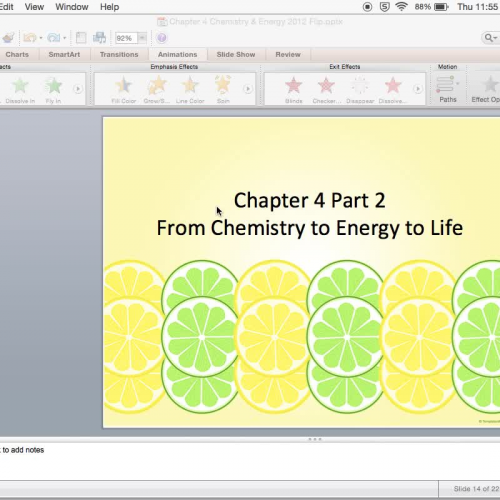Click the 92% zoom value field

pyautogui.click(x=126, y=38)
